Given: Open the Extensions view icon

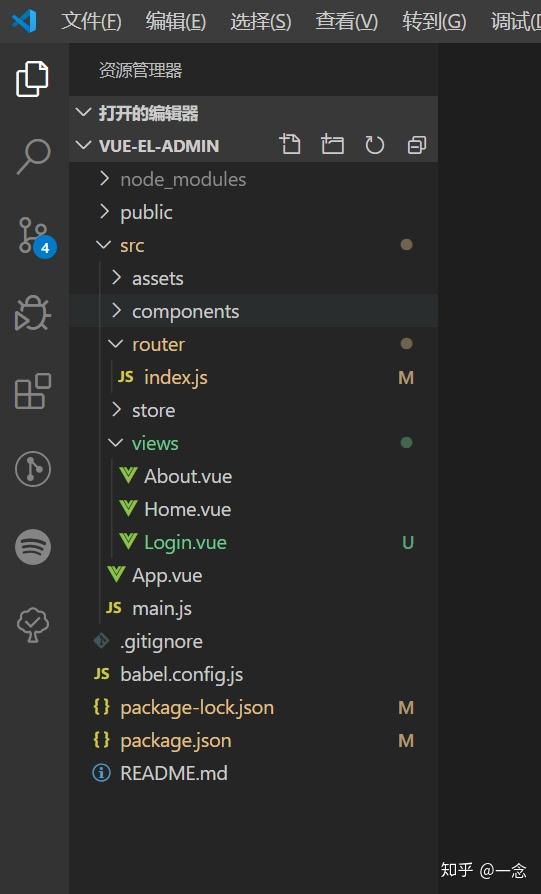Looking at the screenshot, I should [x=32, y=391].
